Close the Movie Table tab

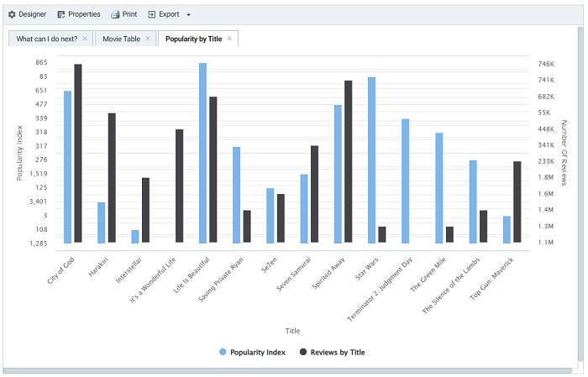click(x=148, y=39)
